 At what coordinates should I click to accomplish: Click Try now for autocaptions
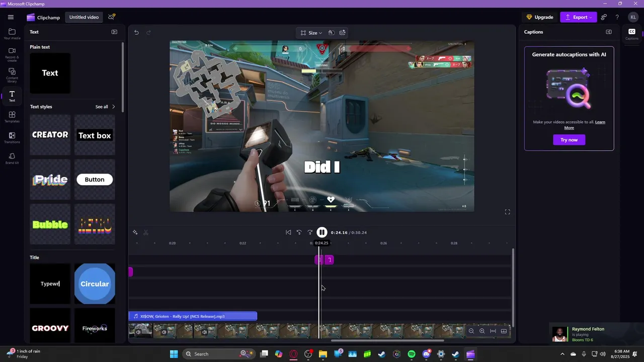click(569, 140)
